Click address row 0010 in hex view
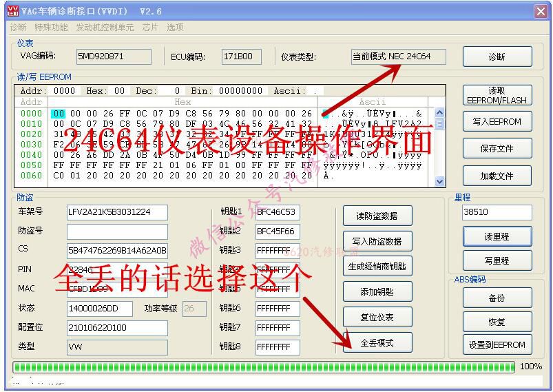The width and height of the screenshot is (553, 392). (31, 124)
